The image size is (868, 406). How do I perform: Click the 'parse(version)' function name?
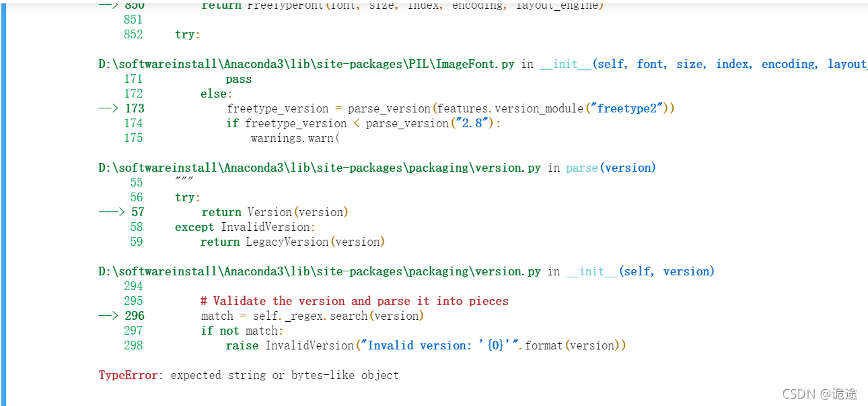pos(611,168)
